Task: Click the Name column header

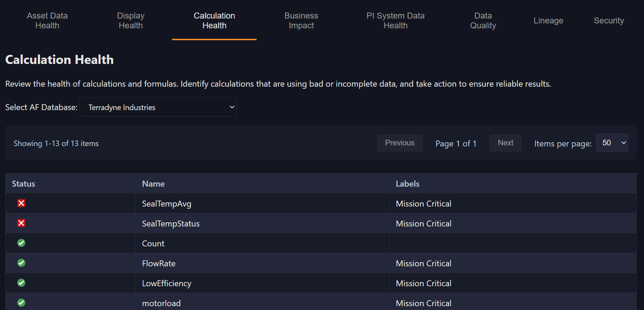Action: pos(153,184)
